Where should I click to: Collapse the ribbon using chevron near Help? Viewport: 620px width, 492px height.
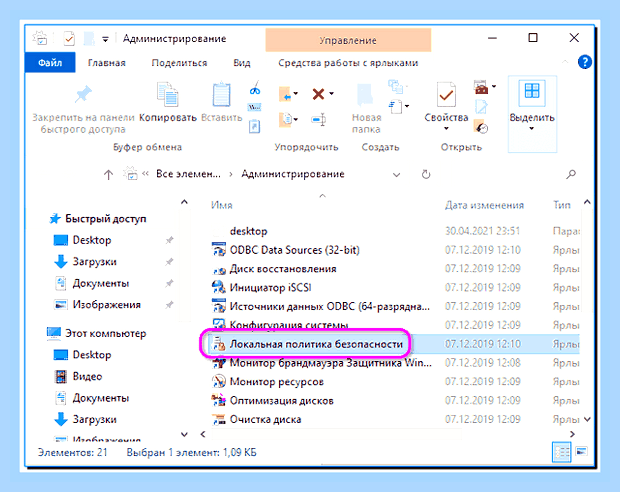(x=565, y=62)
